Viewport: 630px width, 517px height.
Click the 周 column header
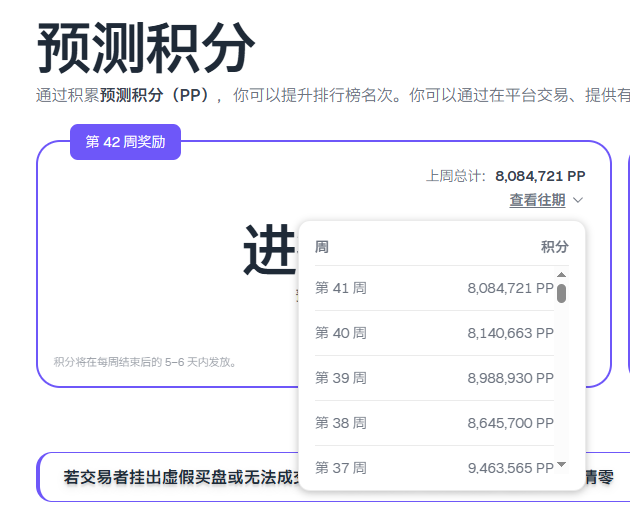(x=322, y=247)
